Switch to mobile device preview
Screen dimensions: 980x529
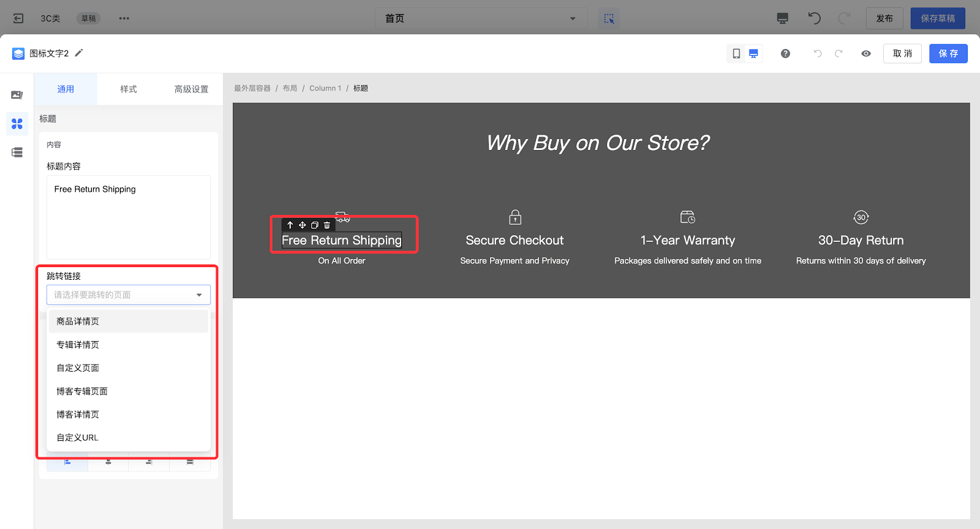(x=736, y=54)
